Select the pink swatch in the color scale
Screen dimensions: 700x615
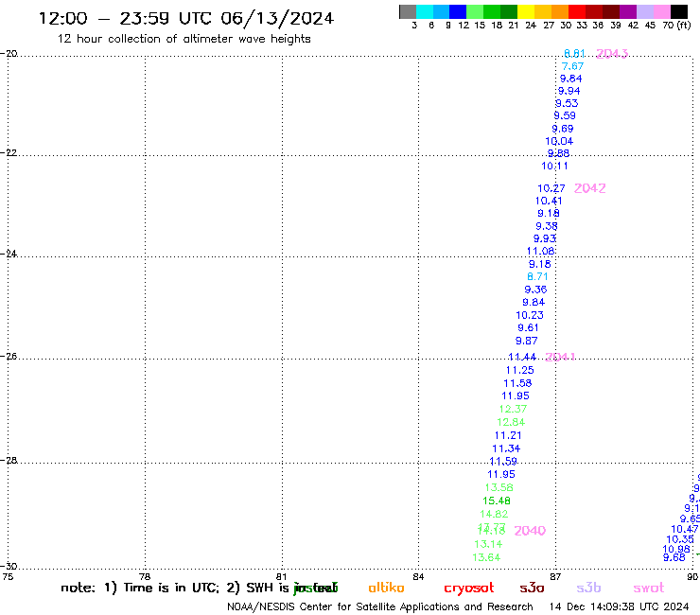661,11
